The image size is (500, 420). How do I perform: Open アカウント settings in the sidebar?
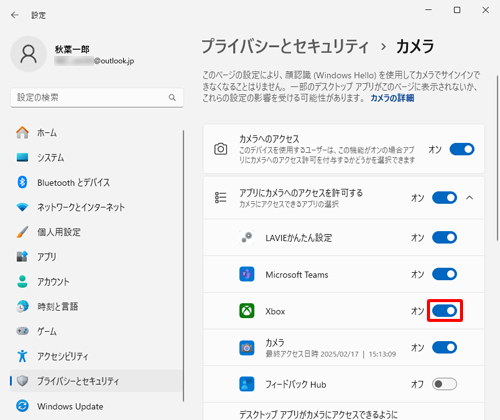click(x=97, y=282)
